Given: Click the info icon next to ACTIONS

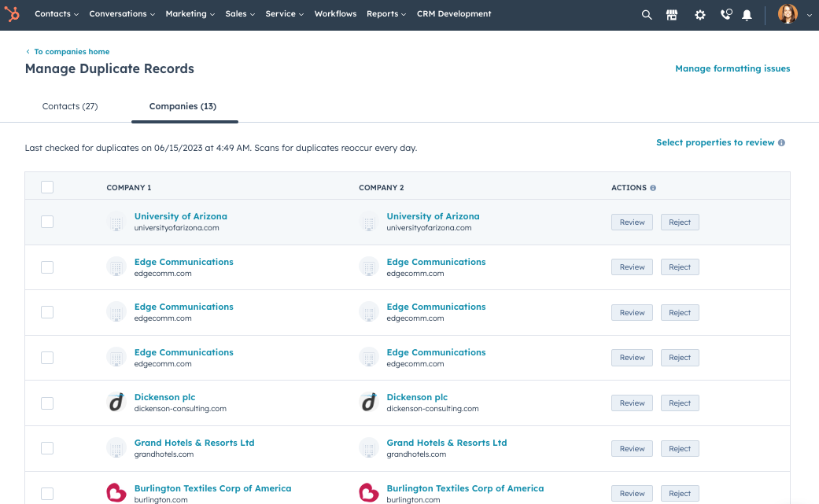Looking at the screenshot, I should click(653, 188).
